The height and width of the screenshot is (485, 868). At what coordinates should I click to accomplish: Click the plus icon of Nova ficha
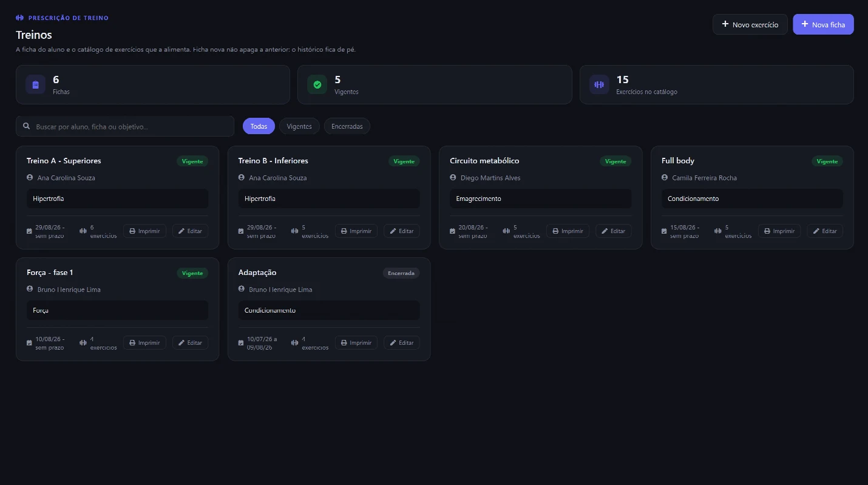(805, 24)
